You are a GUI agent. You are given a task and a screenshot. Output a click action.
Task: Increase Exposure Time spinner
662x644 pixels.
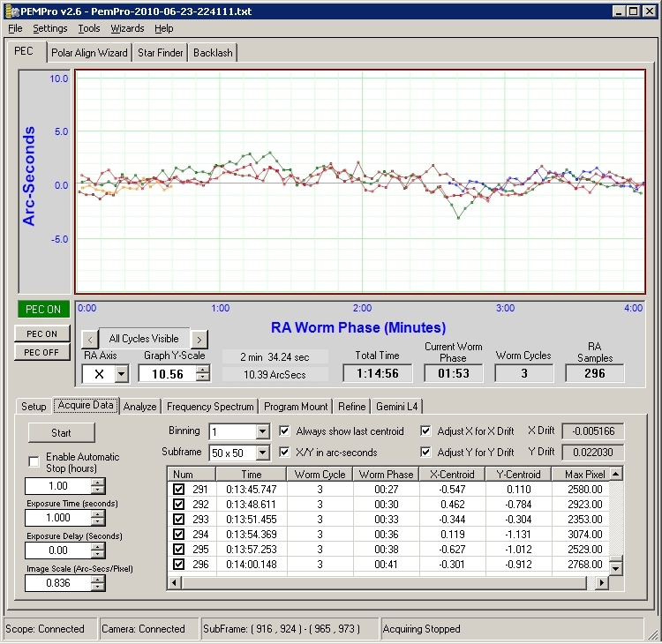coord(97,514)
